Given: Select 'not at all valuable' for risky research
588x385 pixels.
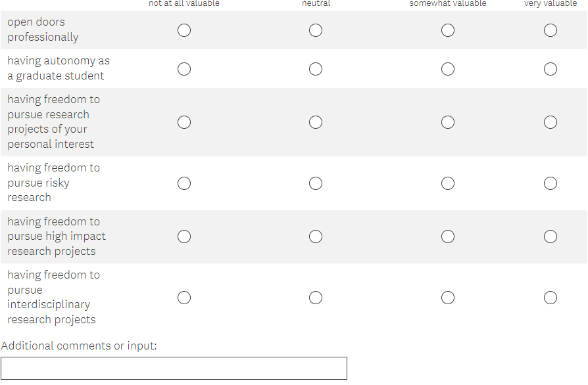Looking at the screenshot, I should [x=184, y=183].
